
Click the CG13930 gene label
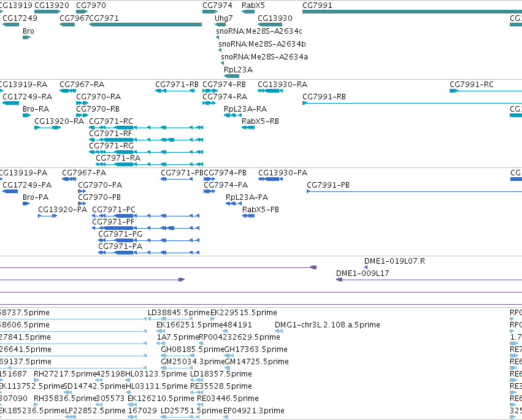pyautogui.click(x=275, y=18)
